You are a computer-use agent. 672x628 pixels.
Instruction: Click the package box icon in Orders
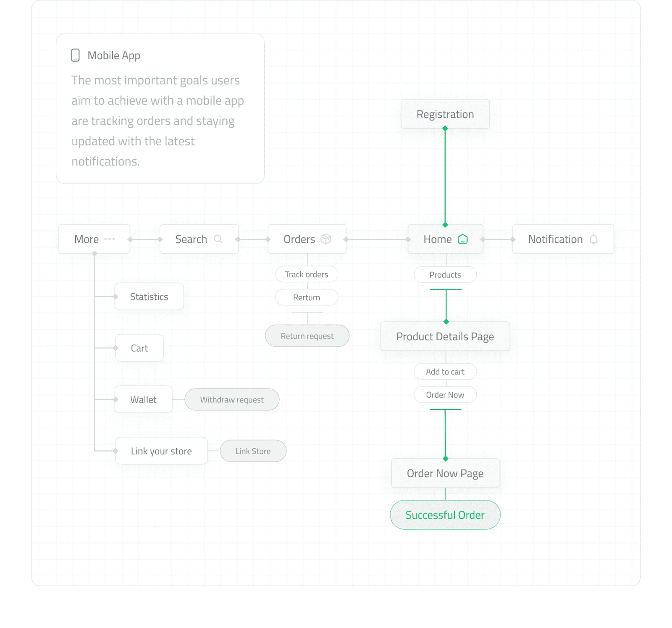[x=325, y=239]
